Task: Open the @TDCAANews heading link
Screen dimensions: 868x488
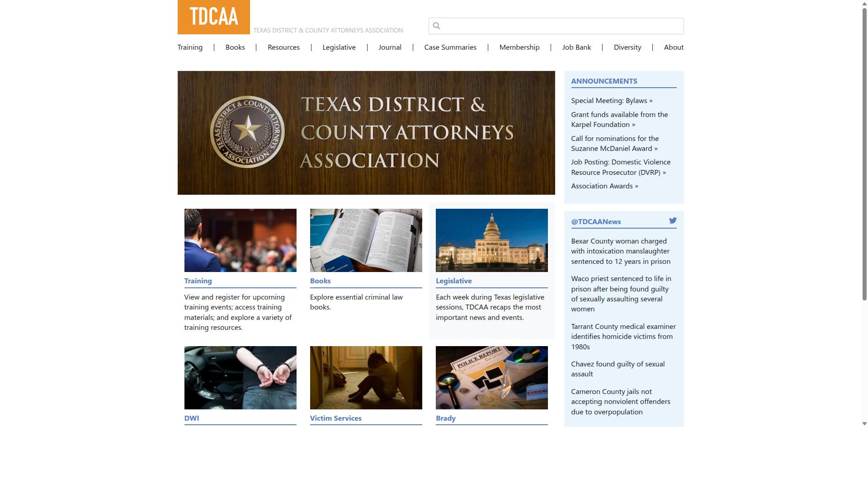Action: click(596, 221)
